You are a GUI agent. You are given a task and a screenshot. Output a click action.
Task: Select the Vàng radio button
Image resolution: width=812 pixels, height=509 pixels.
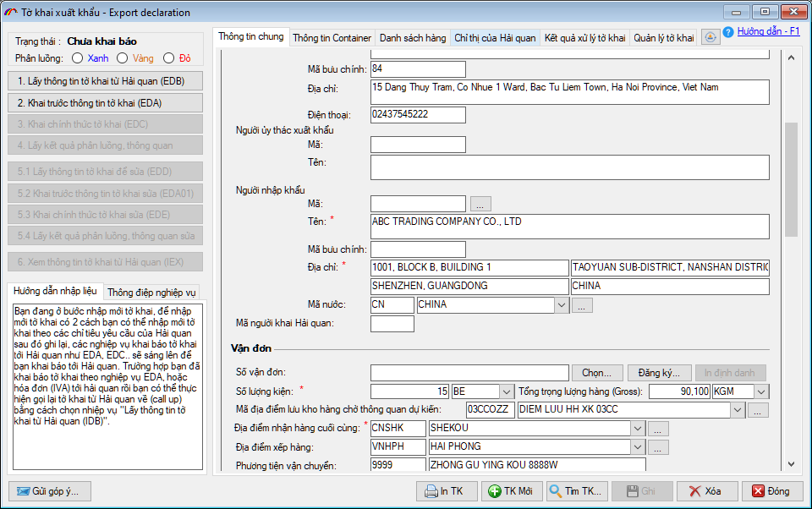[123, 58]
